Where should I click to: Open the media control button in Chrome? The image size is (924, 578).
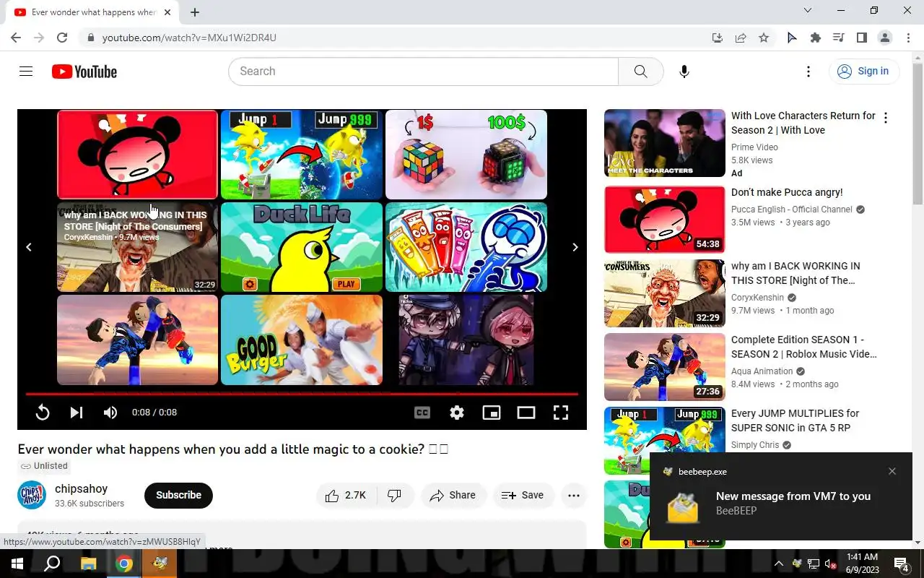pyautogui.click(x=839, y=38)
